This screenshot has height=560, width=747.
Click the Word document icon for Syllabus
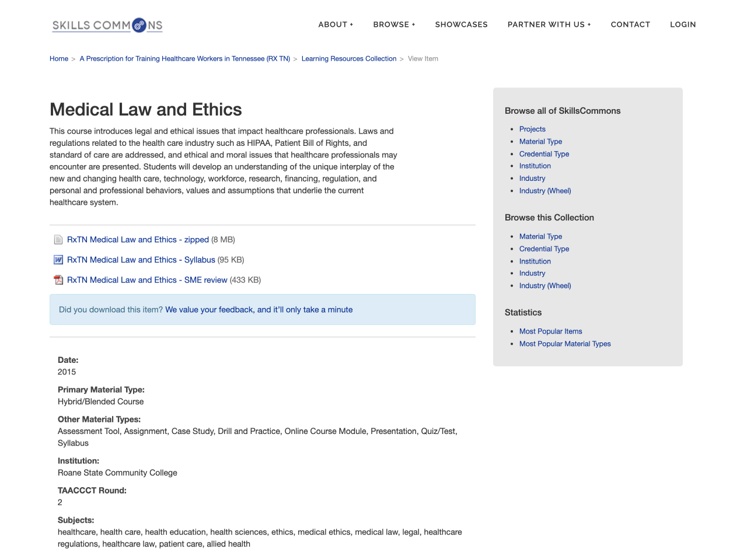coord(58,260)
